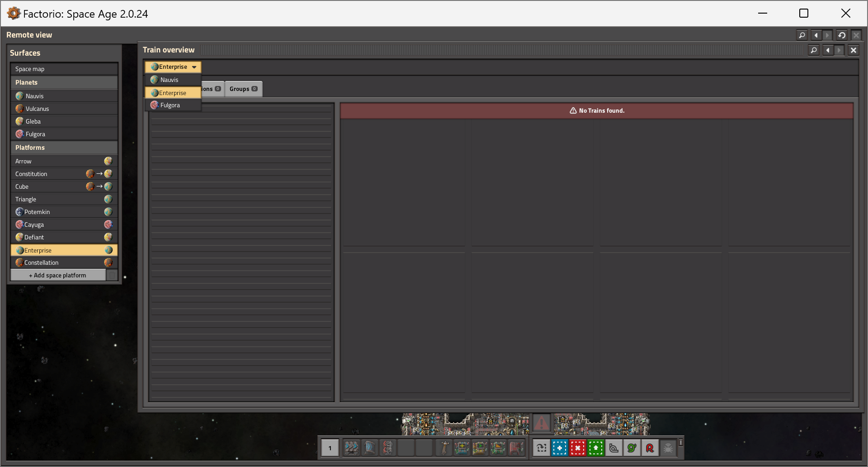The width and height of the screenshot is (868, 467).
Task: Switch to the partly hidden tab ending in 'ions'
Action: [212, 89]
